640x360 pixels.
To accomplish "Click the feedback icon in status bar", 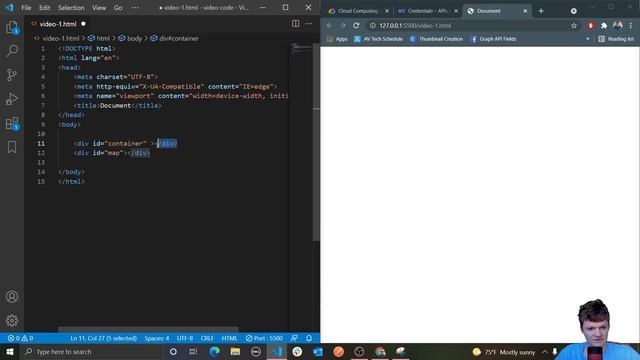I will [294, 338].
